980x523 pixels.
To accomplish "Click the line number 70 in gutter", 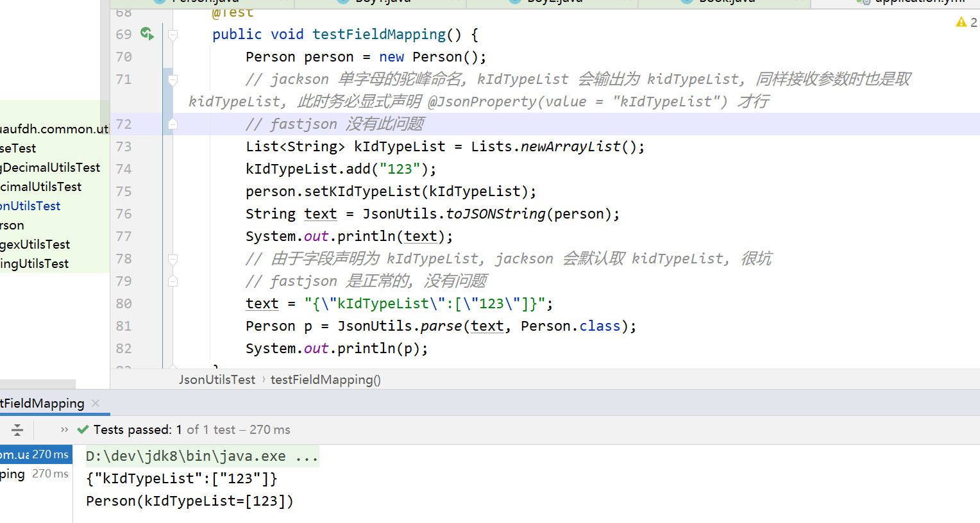I will click(124, 57).
